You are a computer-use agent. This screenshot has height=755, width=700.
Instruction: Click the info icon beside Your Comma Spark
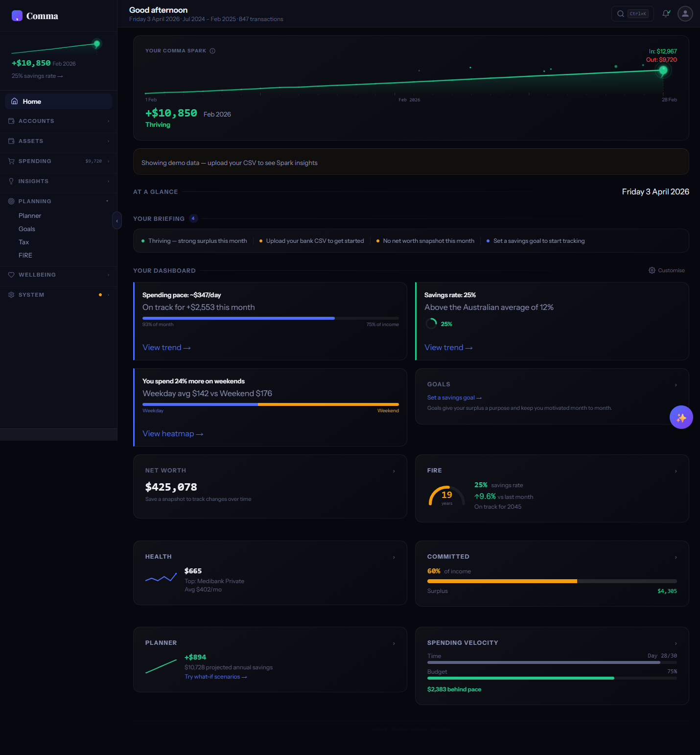tap(212, 50)
